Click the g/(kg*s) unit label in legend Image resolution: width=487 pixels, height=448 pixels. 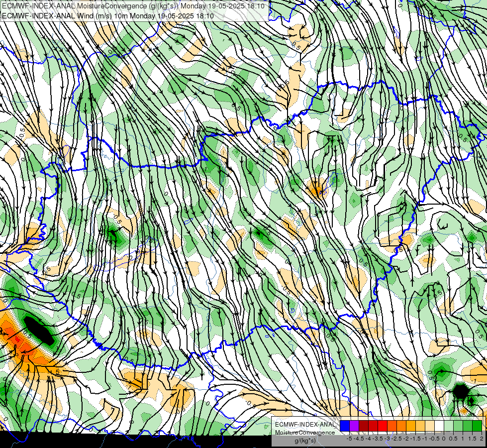coord(305,441)
